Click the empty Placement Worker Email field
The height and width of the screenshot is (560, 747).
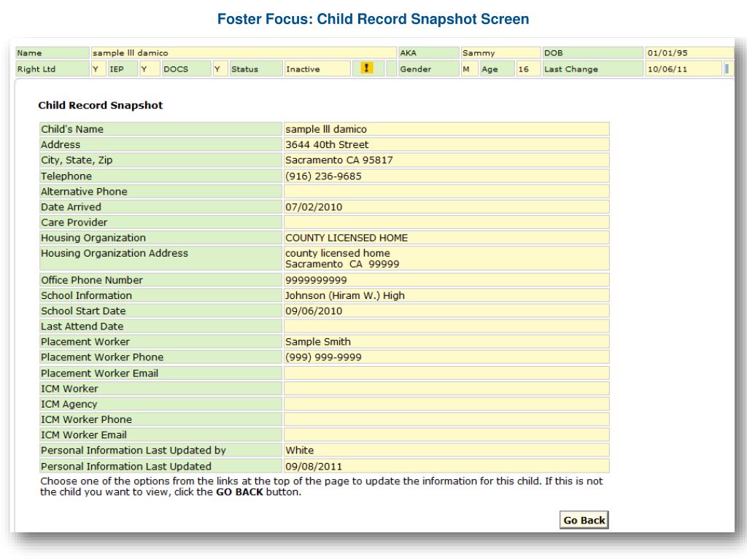[446, 373]
